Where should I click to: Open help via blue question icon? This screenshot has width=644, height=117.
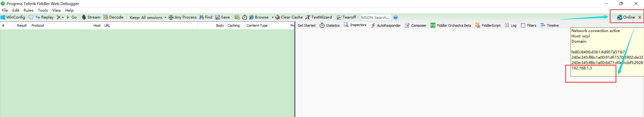coord(395,17)
